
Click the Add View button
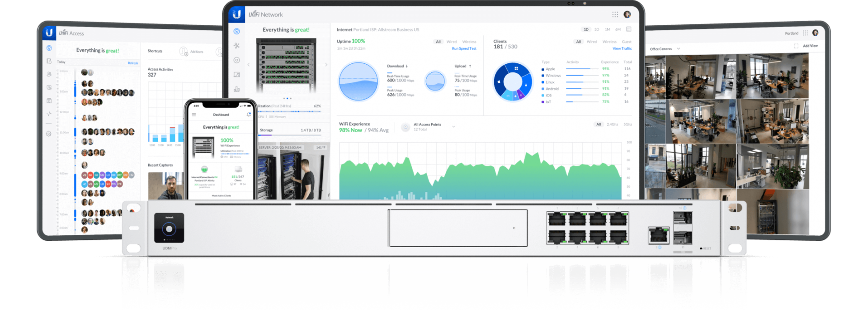[x=810, y=46]
